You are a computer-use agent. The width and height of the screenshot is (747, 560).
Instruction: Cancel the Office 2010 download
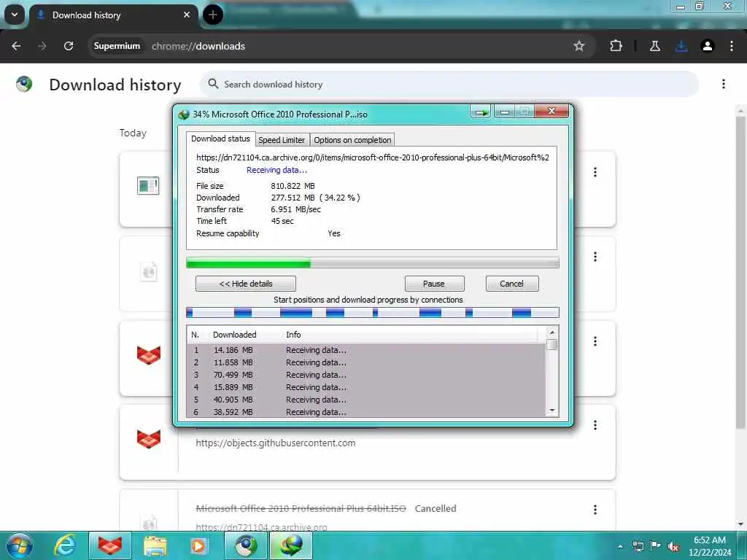(x=511, y=284)
